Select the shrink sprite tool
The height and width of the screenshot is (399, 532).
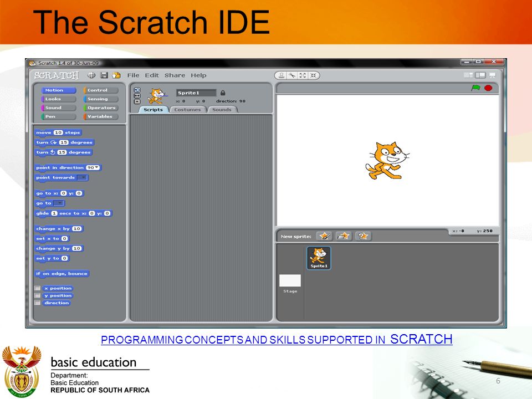click(313, 75)
